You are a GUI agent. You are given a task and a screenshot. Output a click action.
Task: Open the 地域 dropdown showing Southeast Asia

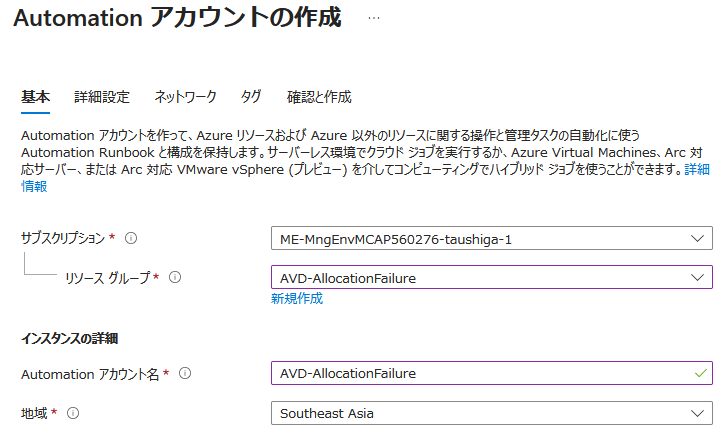coord(480,413)
